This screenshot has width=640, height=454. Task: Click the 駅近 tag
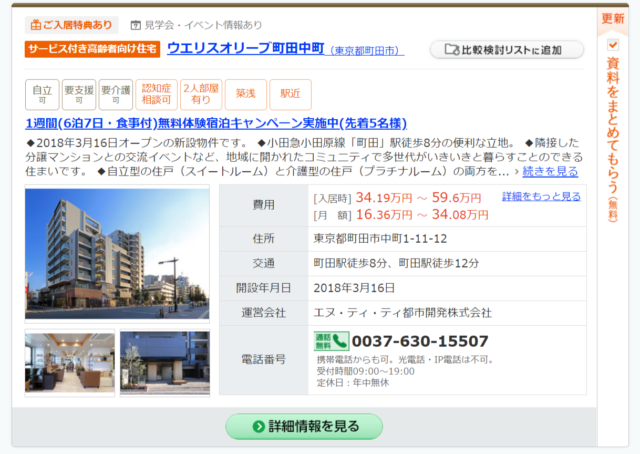[x=290, y=95]
